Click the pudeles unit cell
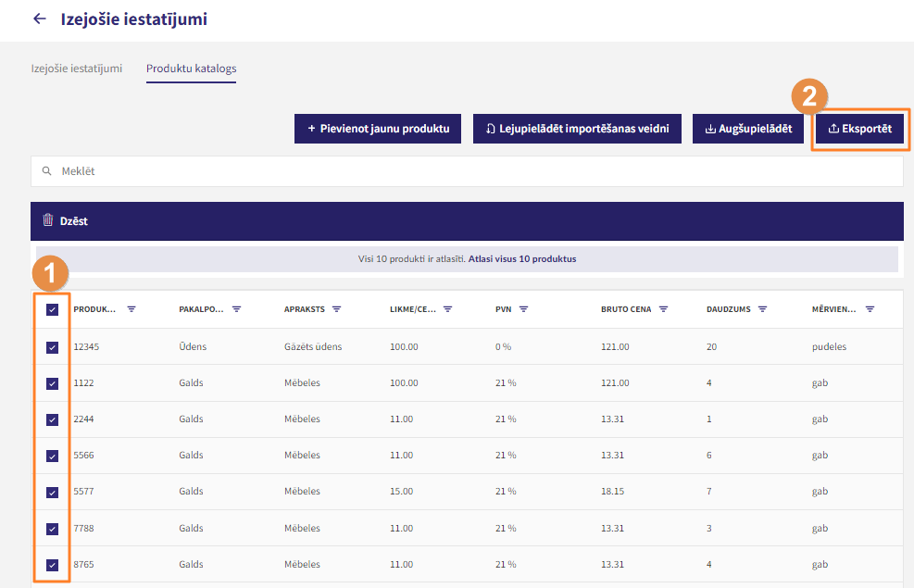The height and width of the screenshot is (588, 914). [x=829, y=346]
